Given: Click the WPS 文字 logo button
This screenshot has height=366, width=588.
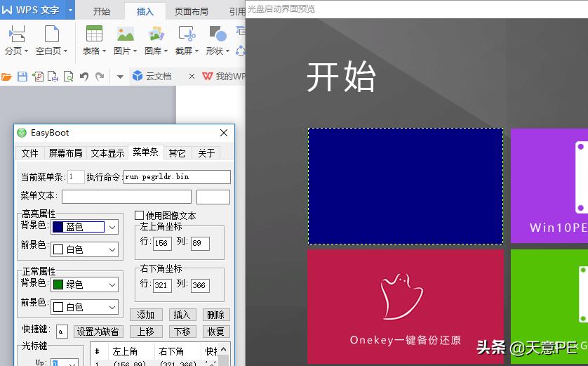Looking at the screenshot, I should (x=31, y=10).
